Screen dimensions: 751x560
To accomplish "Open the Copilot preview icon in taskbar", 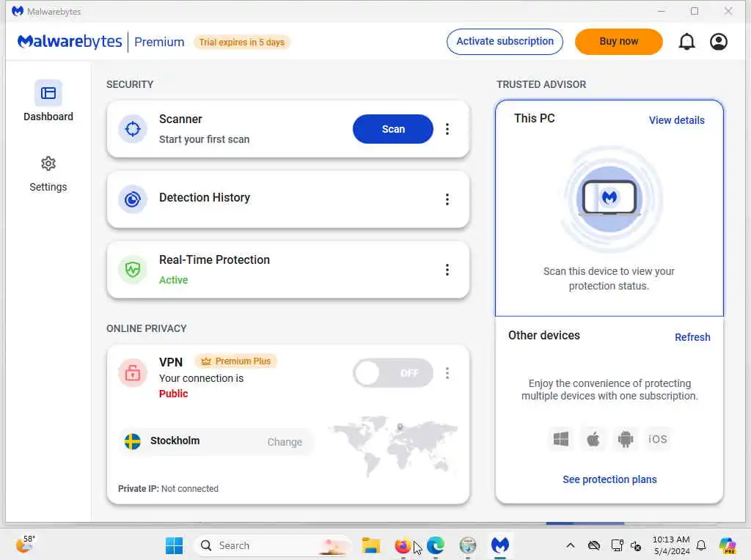I will [x=728, y=545].
